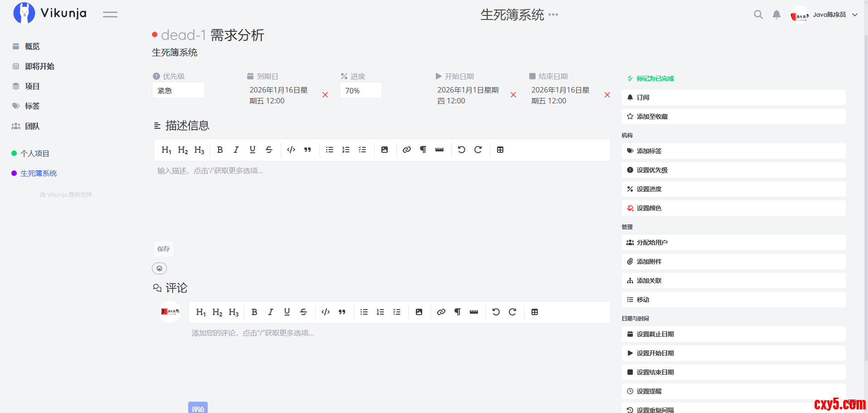
Task: Click the search magnifier icon
Action: 758,15
